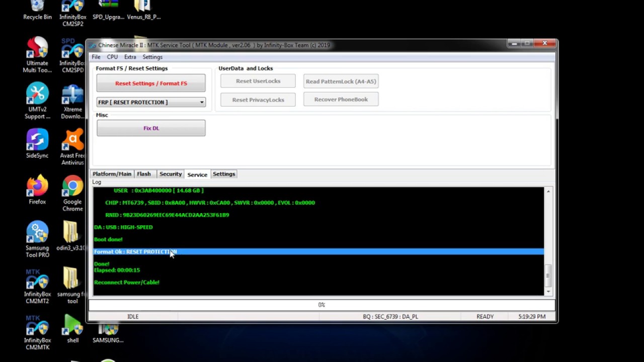
Task: Switch to the Settings tab
Action: [224, 174]
